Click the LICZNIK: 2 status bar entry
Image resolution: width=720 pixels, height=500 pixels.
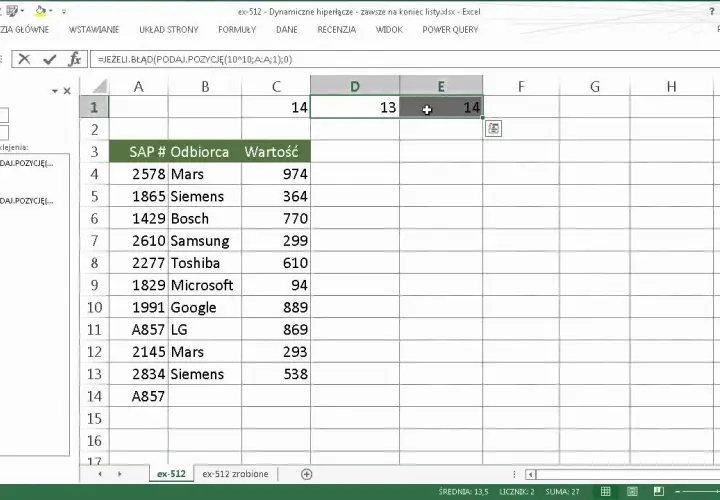(x=517, y=492)
